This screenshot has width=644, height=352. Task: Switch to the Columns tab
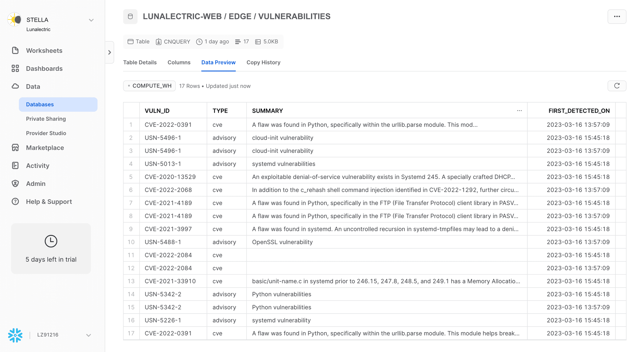click(179, 62)
